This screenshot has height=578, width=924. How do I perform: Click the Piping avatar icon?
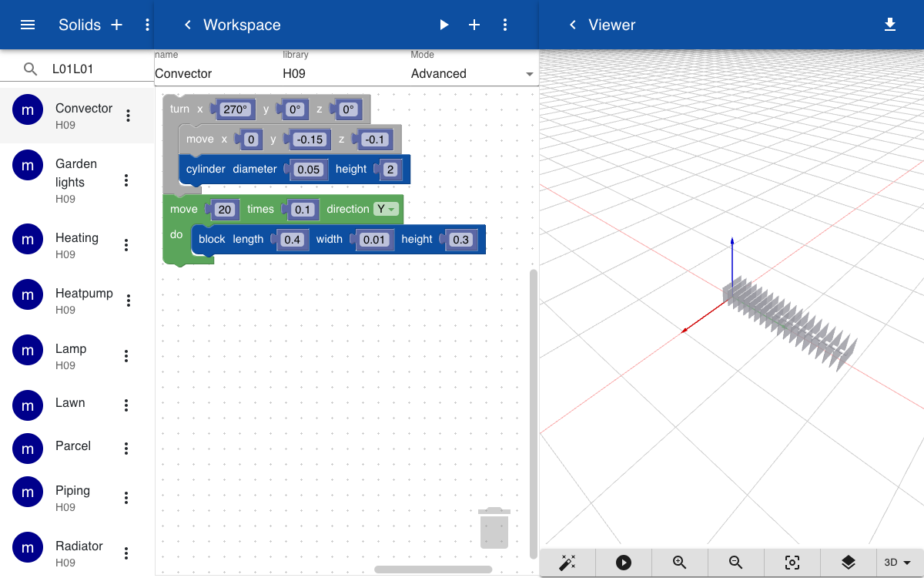pyautogui.click(x=28, y=492)
